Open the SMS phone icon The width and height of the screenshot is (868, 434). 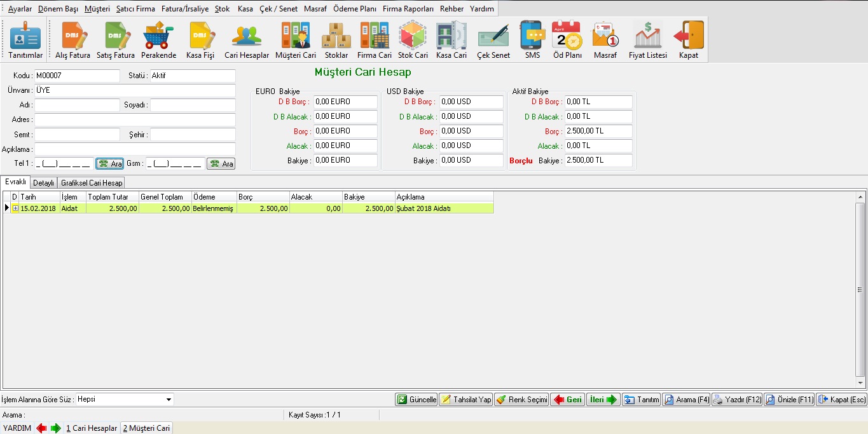click(532, 40)
